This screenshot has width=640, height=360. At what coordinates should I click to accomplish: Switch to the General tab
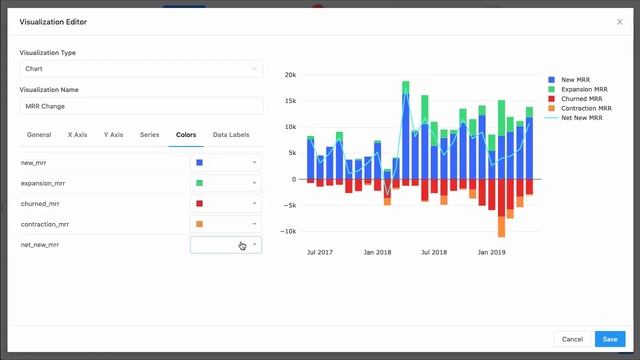coord(39,135)
